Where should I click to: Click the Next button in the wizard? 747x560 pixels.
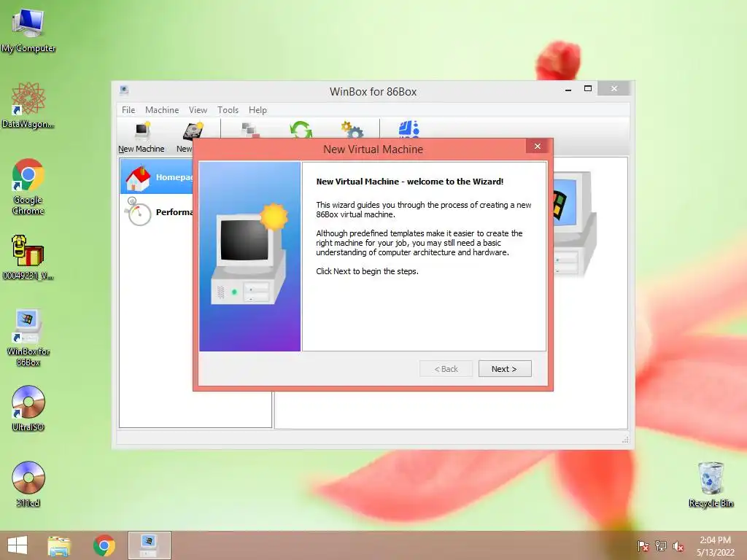click(505, 368)
